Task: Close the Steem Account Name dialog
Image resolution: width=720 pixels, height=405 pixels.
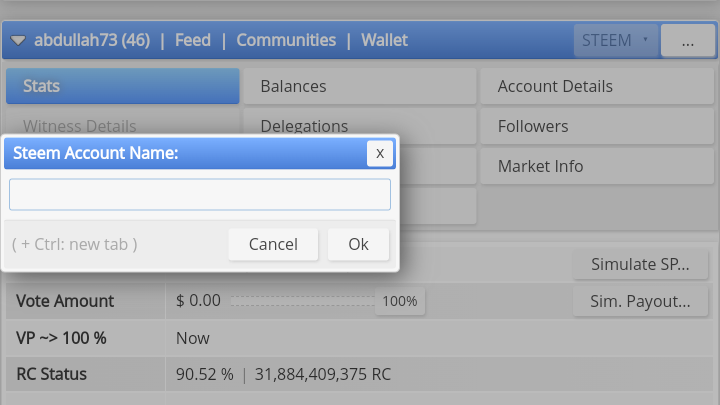Action: tap(380, 153)
